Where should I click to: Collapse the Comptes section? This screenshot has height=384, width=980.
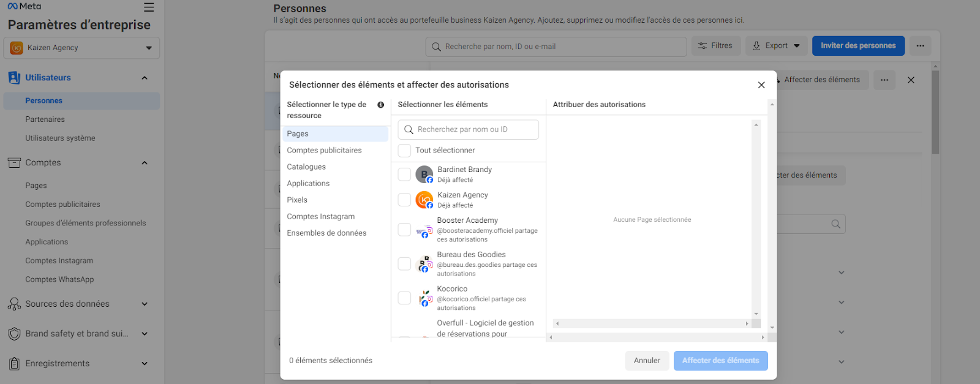[x=145, y=163]
